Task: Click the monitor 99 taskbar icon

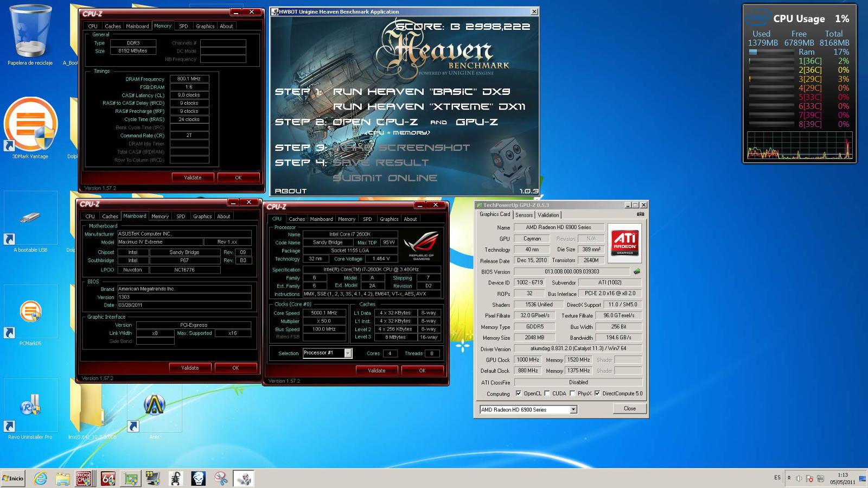Action: pos(153,478)
